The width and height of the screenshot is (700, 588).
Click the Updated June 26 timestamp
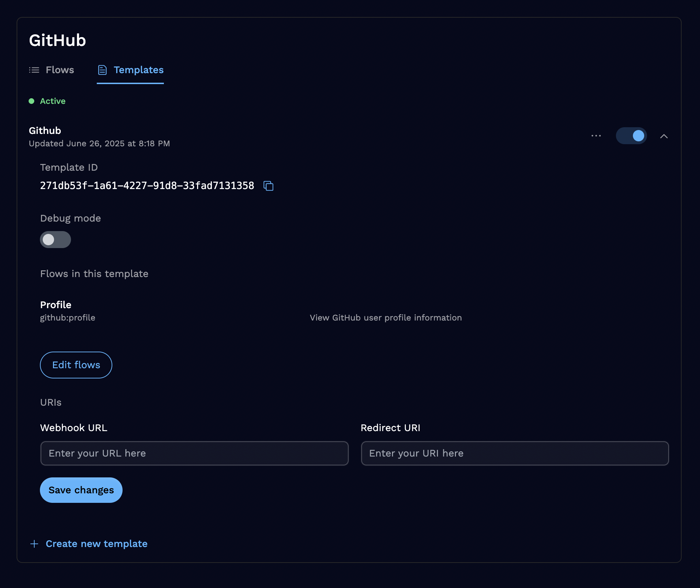(99, 143)
